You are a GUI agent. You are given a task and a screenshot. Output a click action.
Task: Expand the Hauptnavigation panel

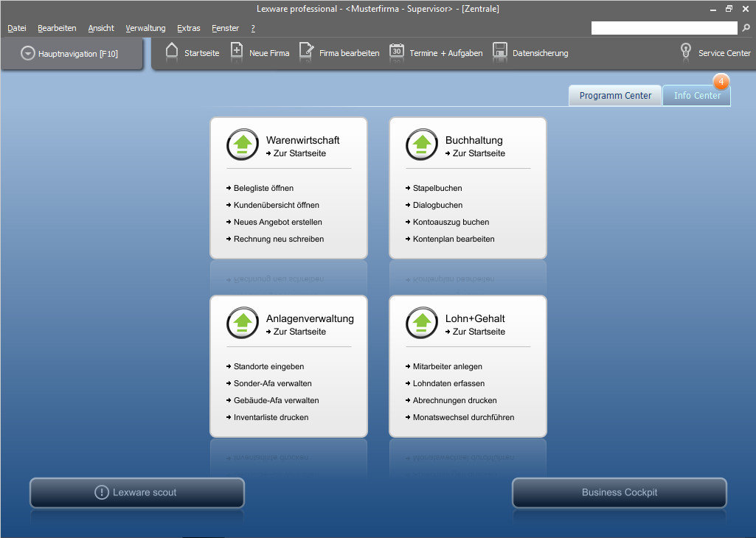(72, 53)
